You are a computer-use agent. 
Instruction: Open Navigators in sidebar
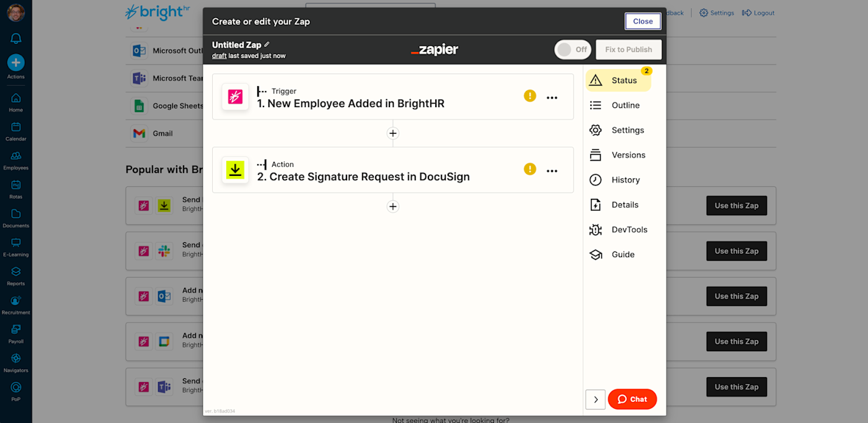pyautogui.click(x=15, y=362)
